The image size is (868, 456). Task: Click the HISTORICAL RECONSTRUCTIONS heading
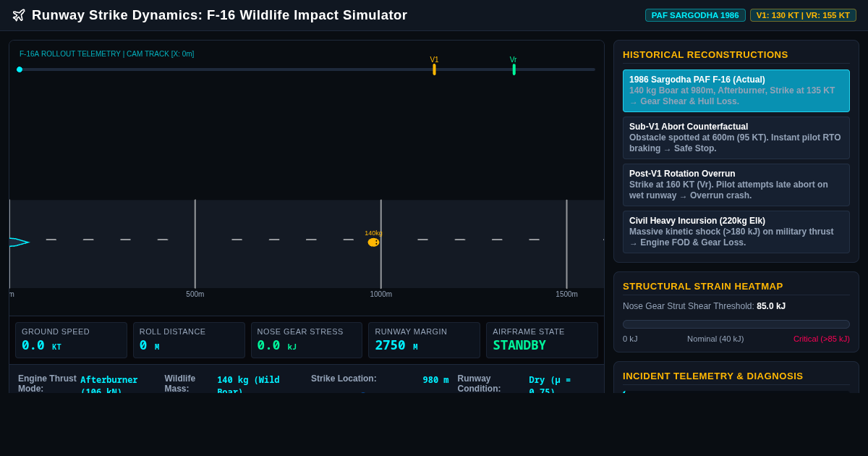(x=705, y=55)
